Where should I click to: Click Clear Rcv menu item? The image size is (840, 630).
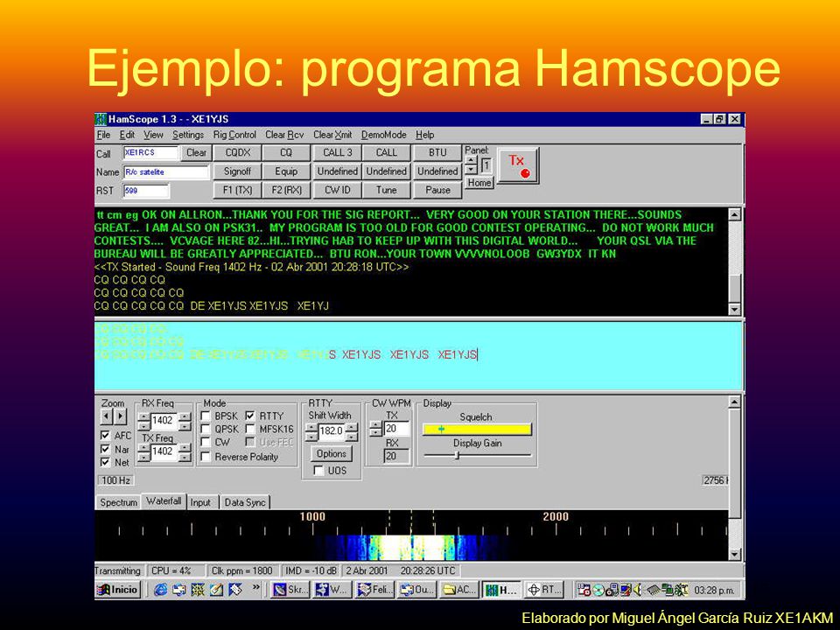pos(284,135)
